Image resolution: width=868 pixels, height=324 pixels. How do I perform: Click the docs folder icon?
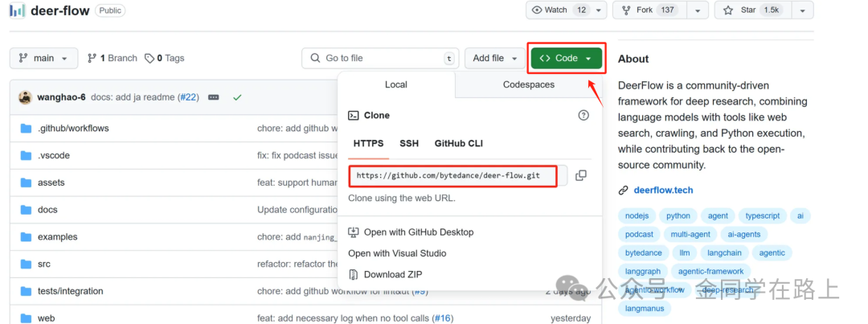[x=26, y=210]
